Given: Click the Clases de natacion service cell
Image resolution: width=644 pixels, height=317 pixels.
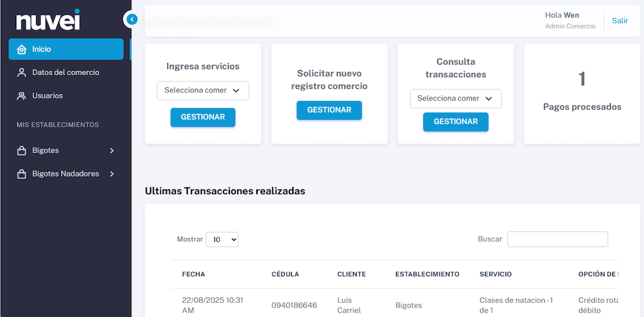Looking at the screenshot, I should point(516,305).
